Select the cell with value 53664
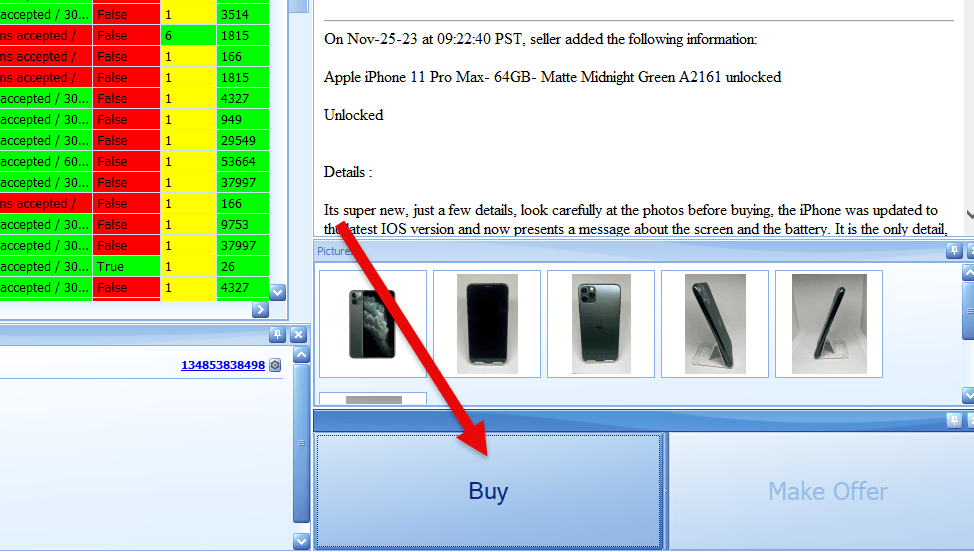The width and height of the screenshot is (974, 552). [243, 161]
